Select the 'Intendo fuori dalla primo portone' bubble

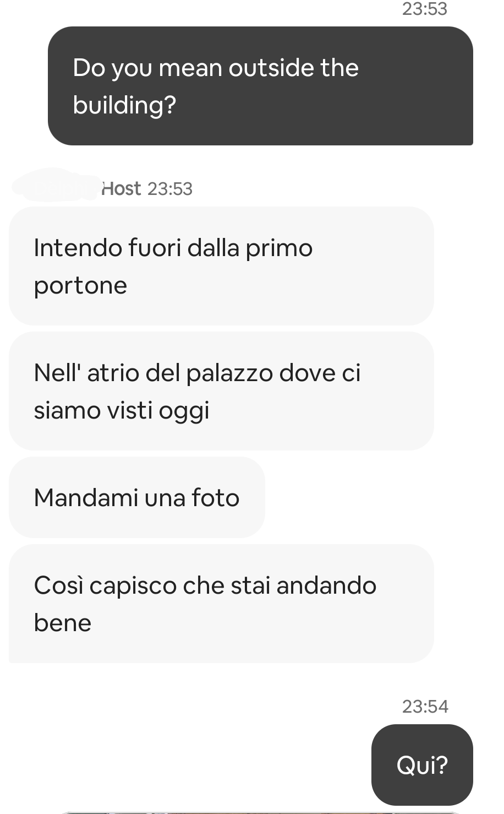point(221,266)
